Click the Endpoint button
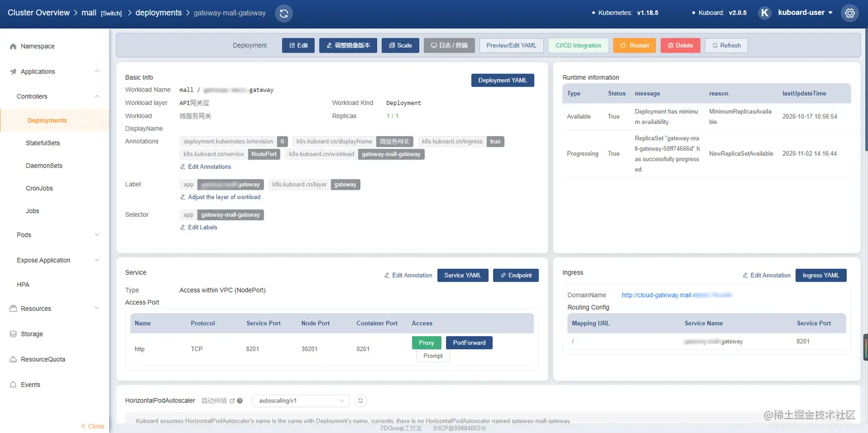 (516, 275)
